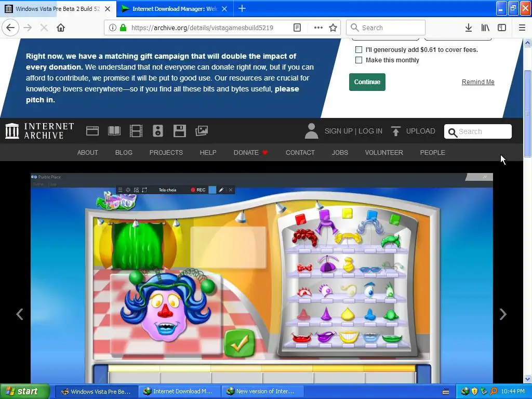This screenshot has width=532, height=399.
Task: Open BLOG in the archive menu
Action: coord(124,153)
